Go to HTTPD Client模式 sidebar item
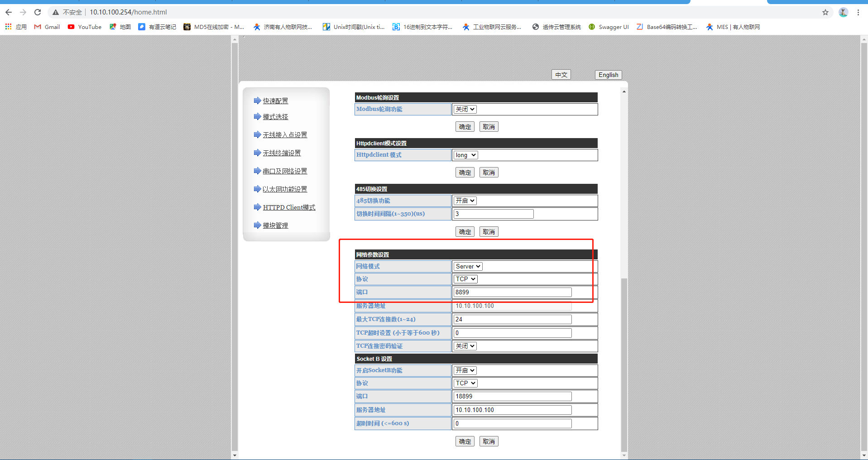 point(289,207)
